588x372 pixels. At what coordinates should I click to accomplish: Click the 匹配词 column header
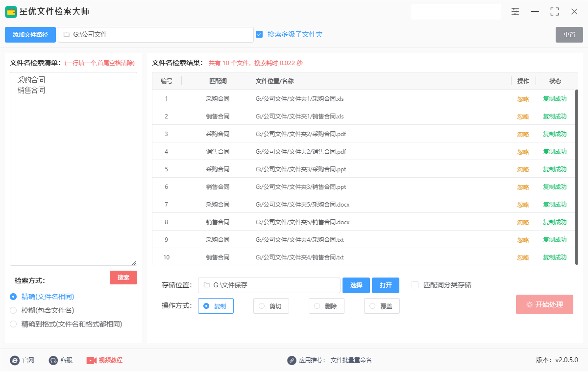click(x=218, y=81)
